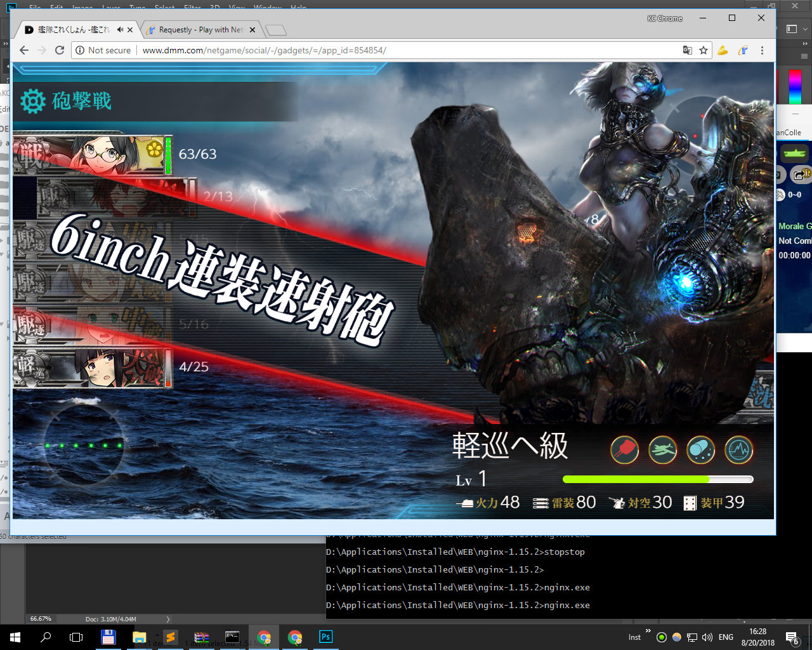Click the green ship icon in KanColle viewer

794,153
